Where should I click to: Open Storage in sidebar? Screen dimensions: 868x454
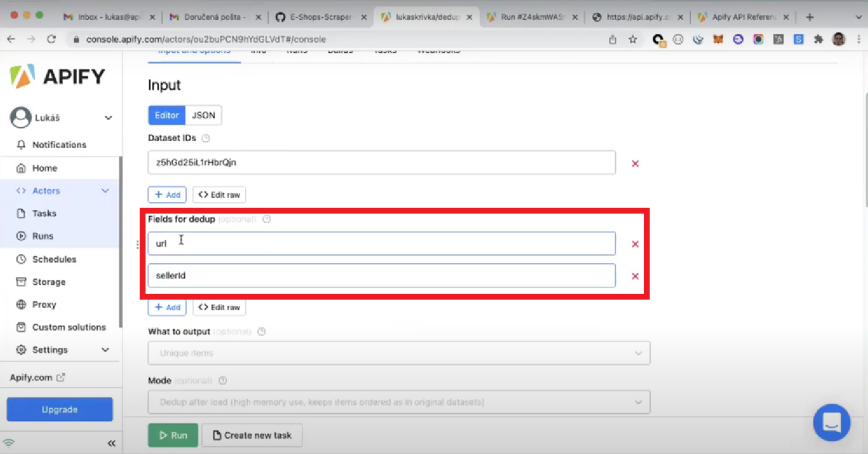click(x=48, y=282)
